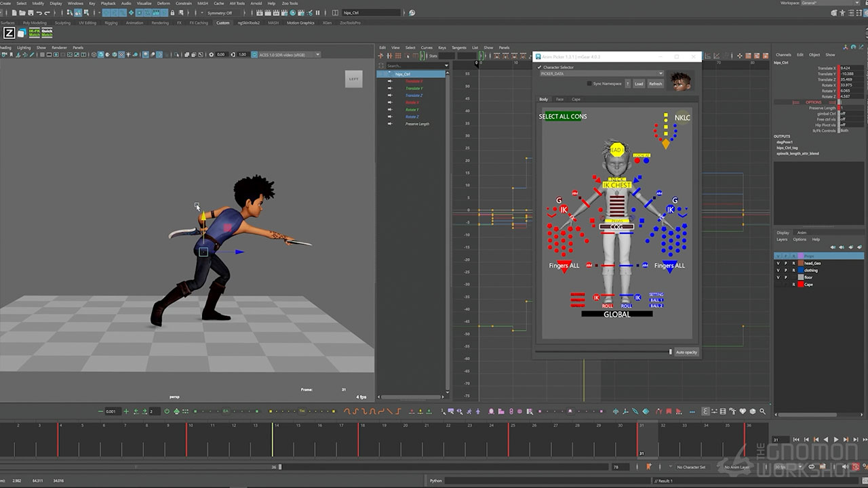This screenshot has width=868, height=488.
Task: Click the LEFT view cube in viewport
Action: point(353,79)
